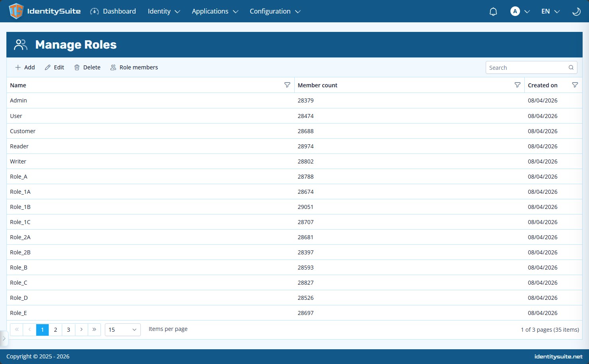The image size is (589, 364).
Task: Select current page 1 button
Action: pyautogui.click(x=42, y=330)
